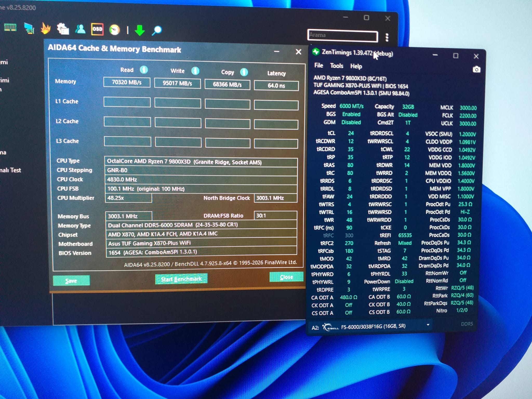Open the OSD panel icon
This screenshot has width=532, height=399.
coord(97,29)
